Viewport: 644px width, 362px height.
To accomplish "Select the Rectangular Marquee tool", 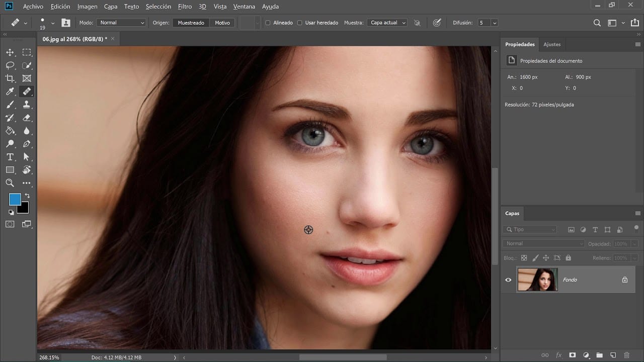I will (27, 52).
